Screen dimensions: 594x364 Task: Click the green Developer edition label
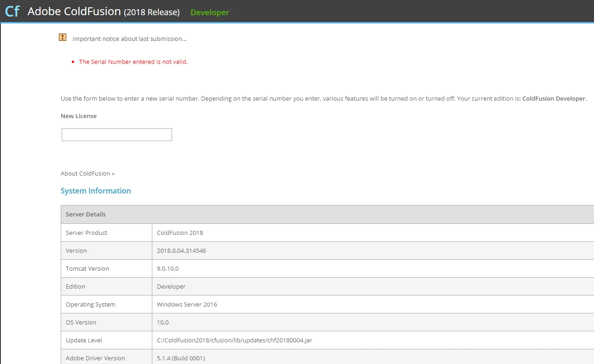click(210, 12)
